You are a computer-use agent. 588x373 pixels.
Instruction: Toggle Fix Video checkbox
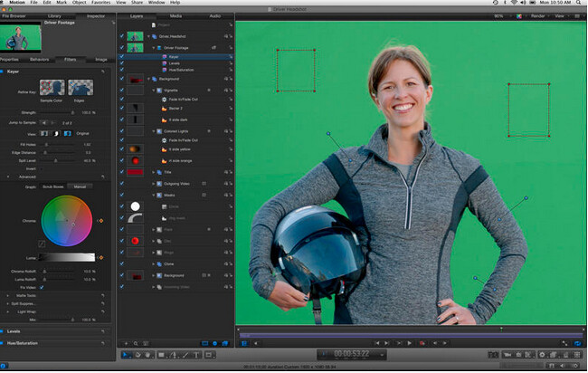[42, 287]
